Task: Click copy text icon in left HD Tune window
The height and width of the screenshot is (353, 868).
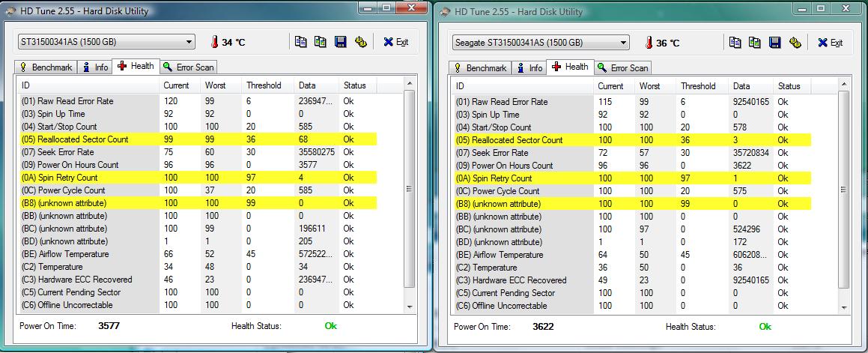Action: coord(301,42)
